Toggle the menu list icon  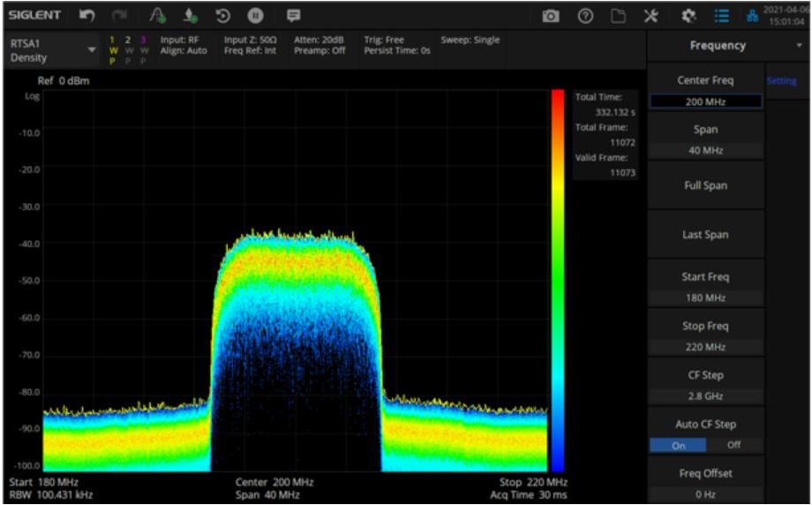[721, 17]
